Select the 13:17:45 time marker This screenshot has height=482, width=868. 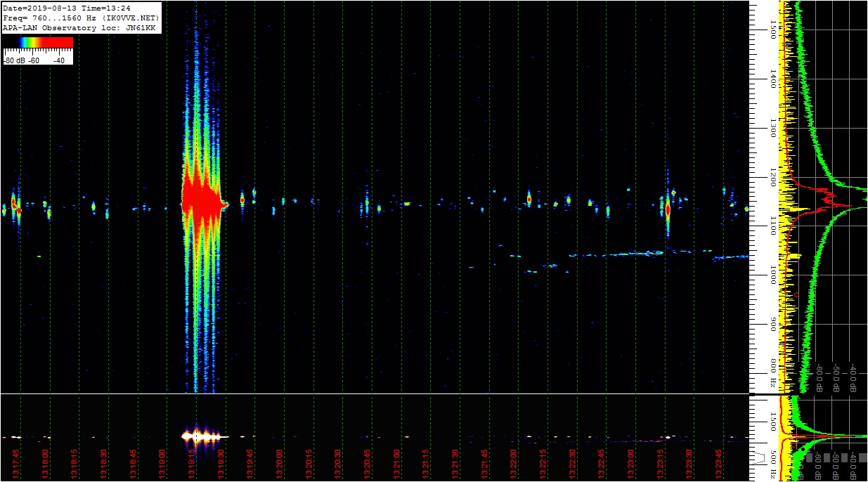pos(15,465)
